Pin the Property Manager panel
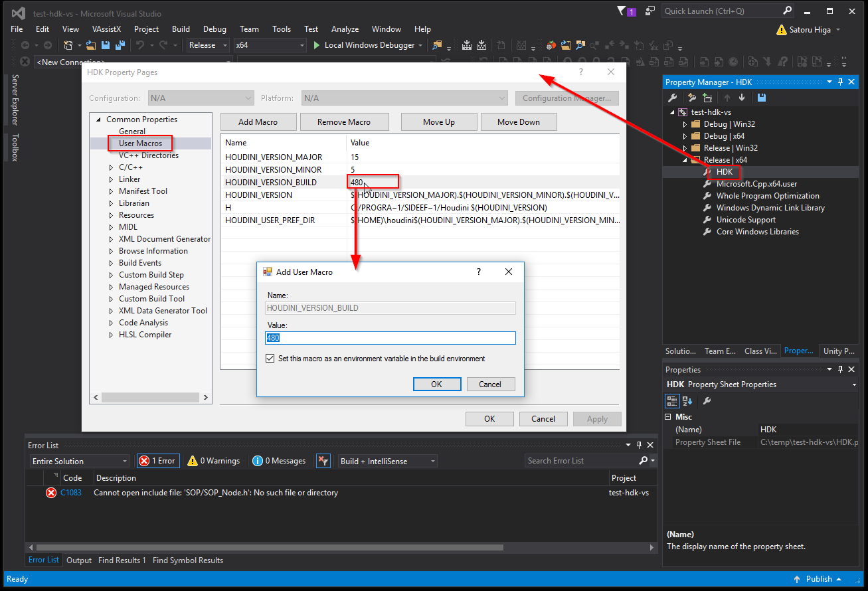This screenshot has width=868, height=591. [840, 82]
